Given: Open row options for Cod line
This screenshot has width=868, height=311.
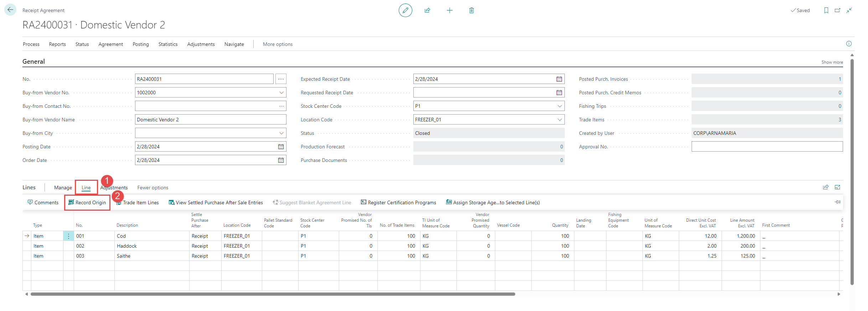Looking at the screenshot, I should click(x=68, y=236).
